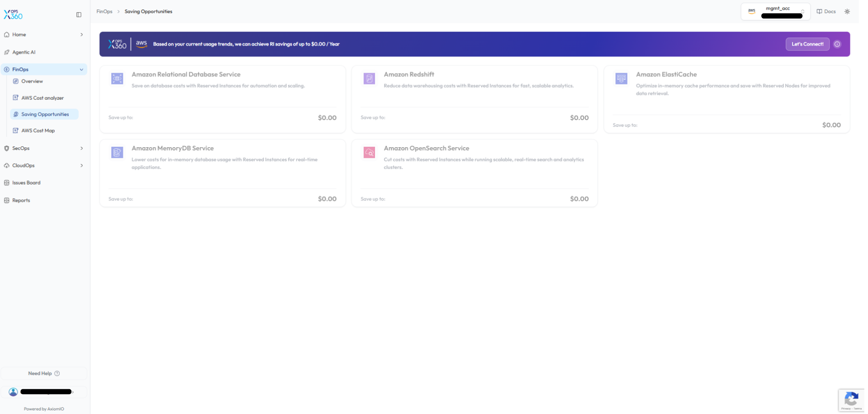868x414 pixels.
Task: Collapse the FinOps menu section
Action: tap(81, 70)
